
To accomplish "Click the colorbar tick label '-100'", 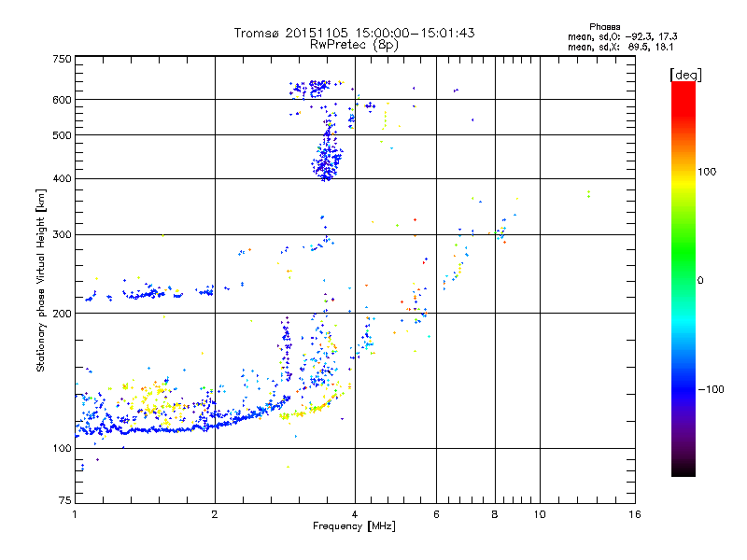I will click(x=711, y=389).
